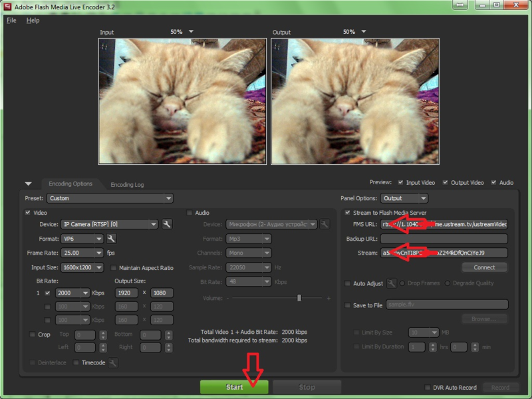The width and height of the screenshot is (532, 399).
Task: Enable second bit rate stream checkbox
Action: click(47, 307)
